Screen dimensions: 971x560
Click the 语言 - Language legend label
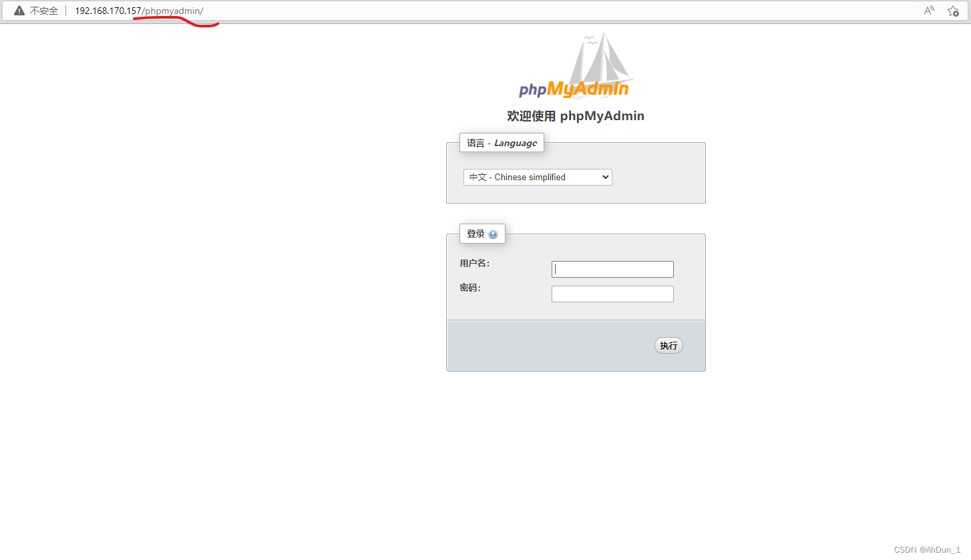[x=502, y=143]
